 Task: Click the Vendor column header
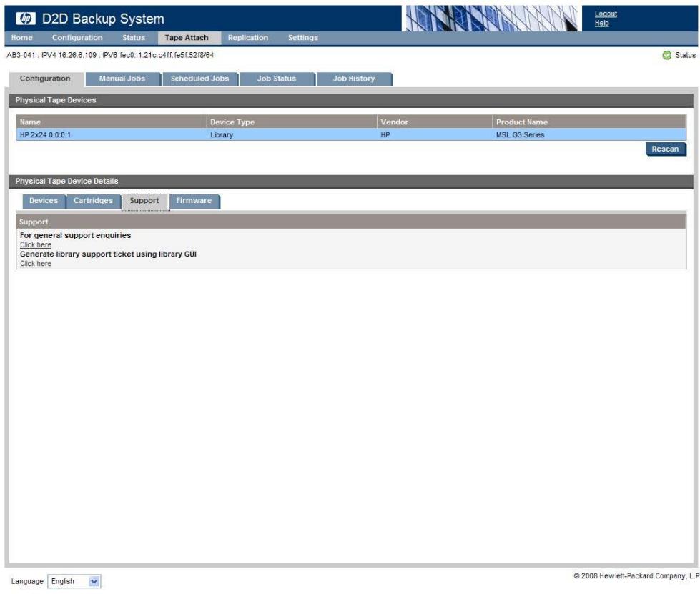click(x=435, y=122)
